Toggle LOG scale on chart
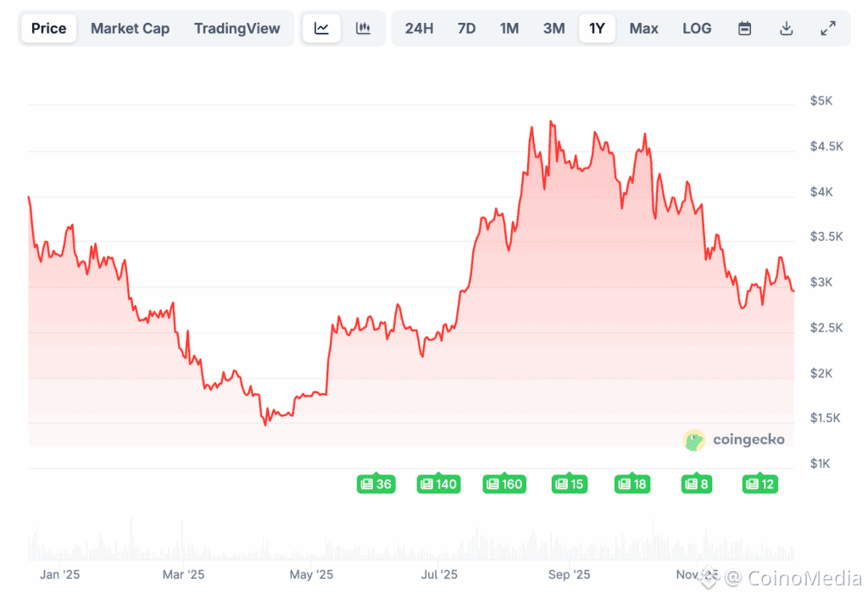 click(x=697, y=28)
